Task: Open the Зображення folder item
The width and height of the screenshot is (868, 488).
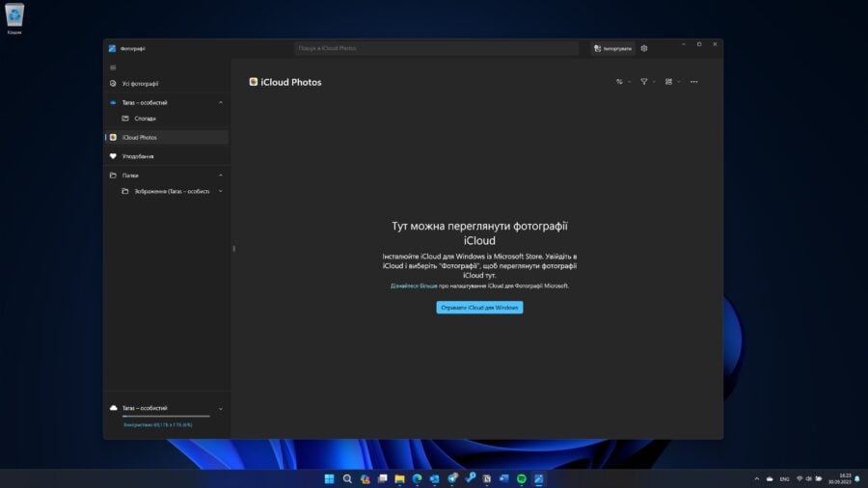Action: pos(165,191)
